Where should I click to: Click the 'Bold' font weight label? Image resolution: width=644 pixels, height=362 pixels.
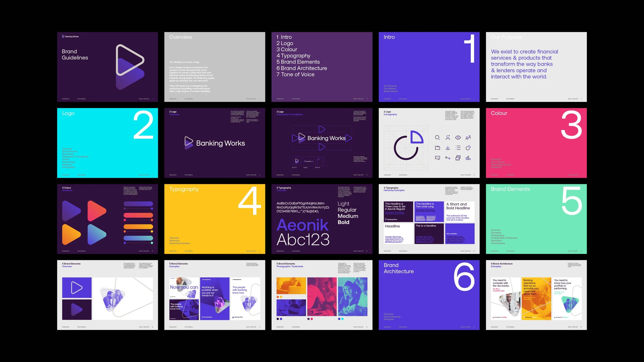[343, 222]
